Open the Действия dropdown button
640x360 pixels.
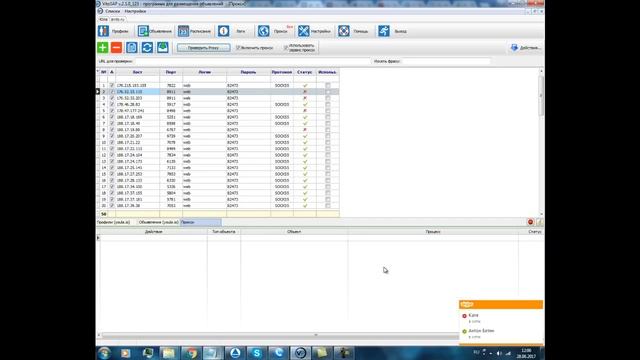click(526, 48)
